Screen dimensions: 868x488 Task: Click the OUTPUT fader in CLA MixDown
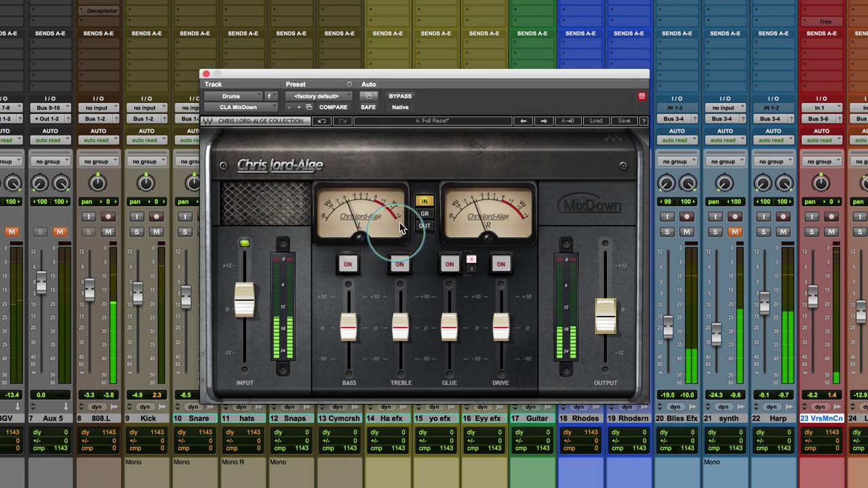(x=606, y=316)
